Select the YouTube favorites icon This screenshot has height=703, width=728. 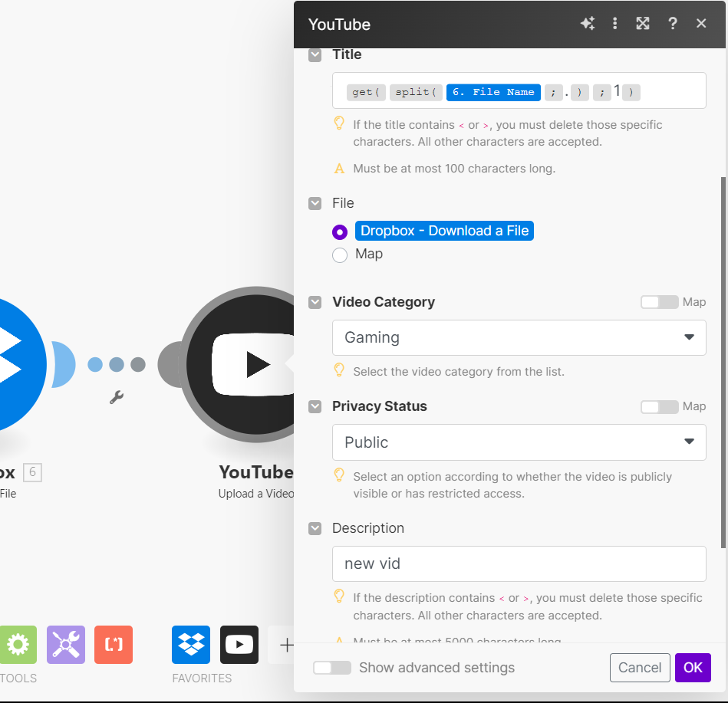pos(239,645)
